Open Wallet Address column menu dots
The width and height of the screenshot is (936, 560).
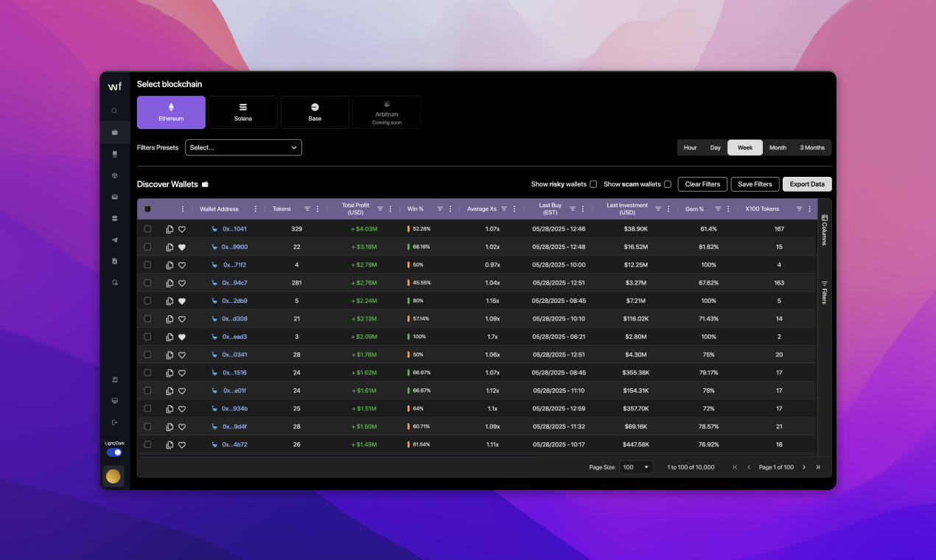[256, 209]
